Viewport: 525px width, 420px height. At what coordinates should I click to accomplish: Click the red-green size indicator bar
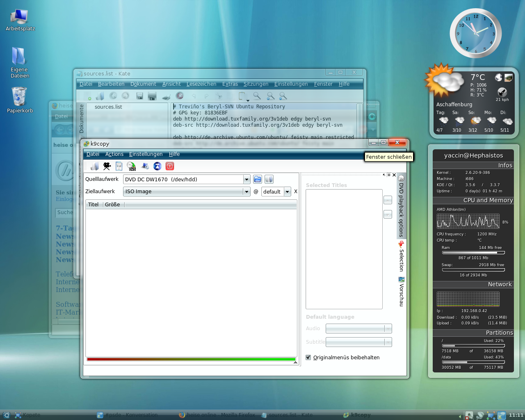(191, 360)
